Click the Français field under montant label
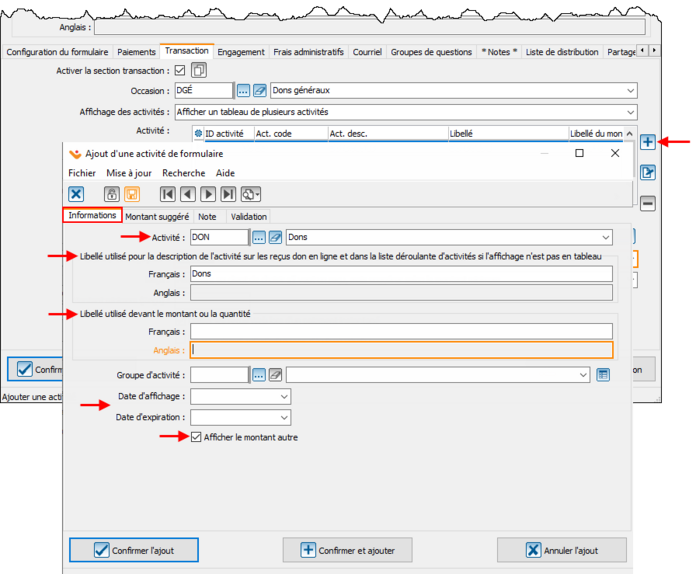 click(x=401, y=331)
